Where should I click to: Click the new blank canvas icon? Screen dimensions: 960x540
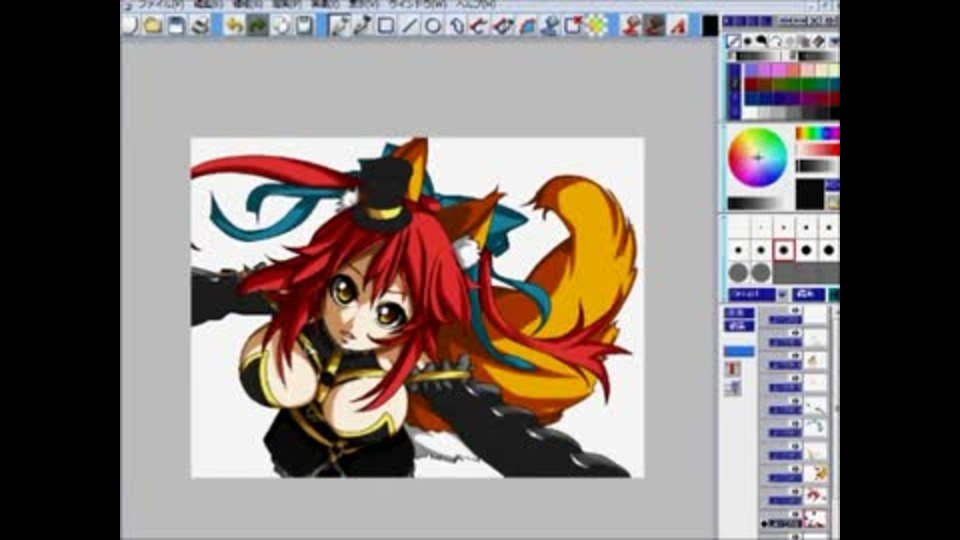(130, 25)
